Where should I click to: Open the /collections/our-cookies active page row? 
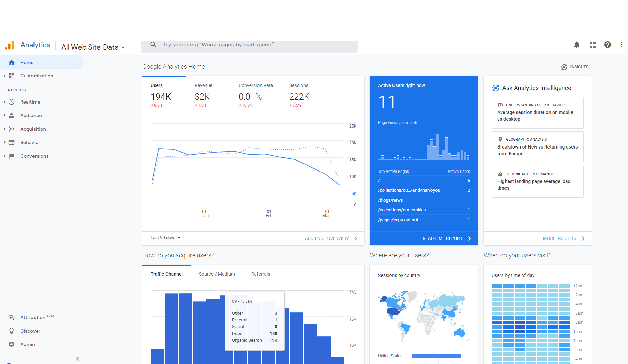click(x=424, y=210)
